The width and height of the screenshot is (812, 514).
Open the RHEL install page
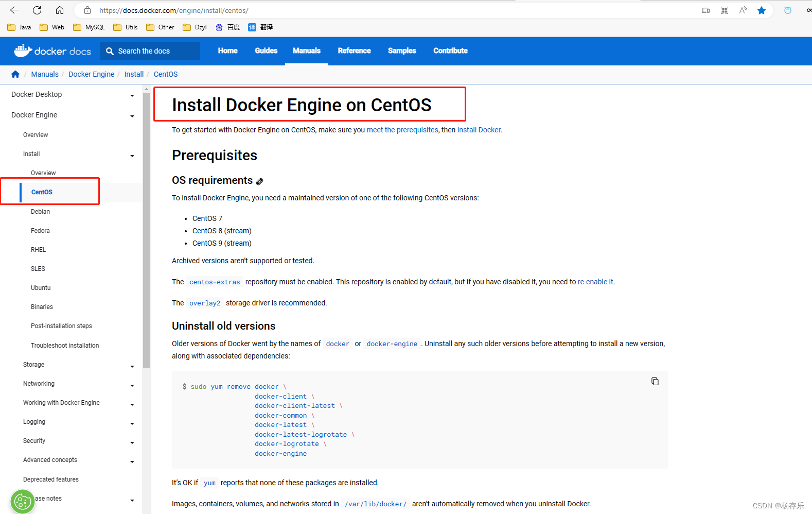pyautogui.click(x=38, y=250)
